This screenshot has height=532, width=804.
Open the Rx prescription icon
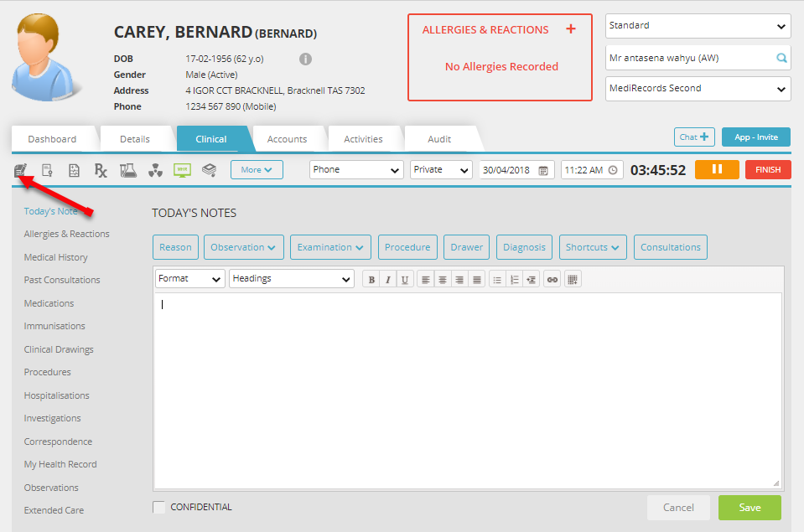[x=101, y=170]
